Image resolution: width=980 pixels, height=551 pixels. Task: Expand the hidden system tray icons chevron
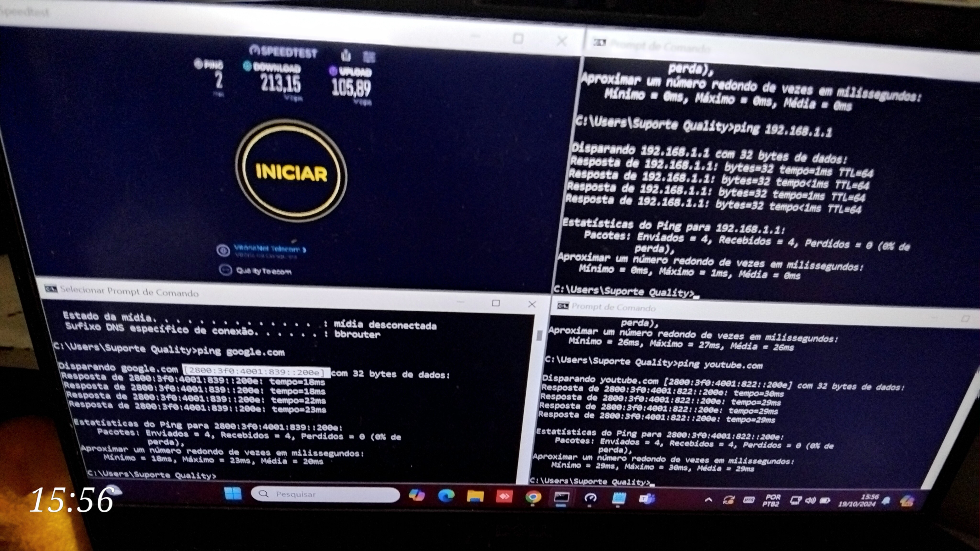[x=708, y=500]
